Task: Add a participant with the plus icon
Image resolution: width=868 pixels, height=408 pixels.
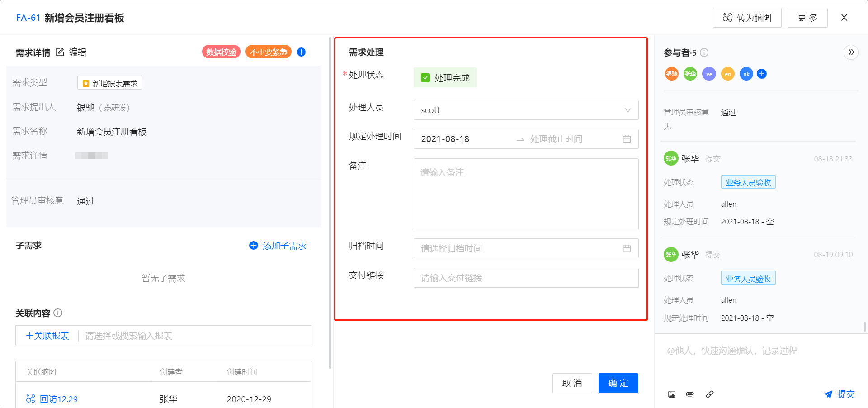Action: [762, 74]
